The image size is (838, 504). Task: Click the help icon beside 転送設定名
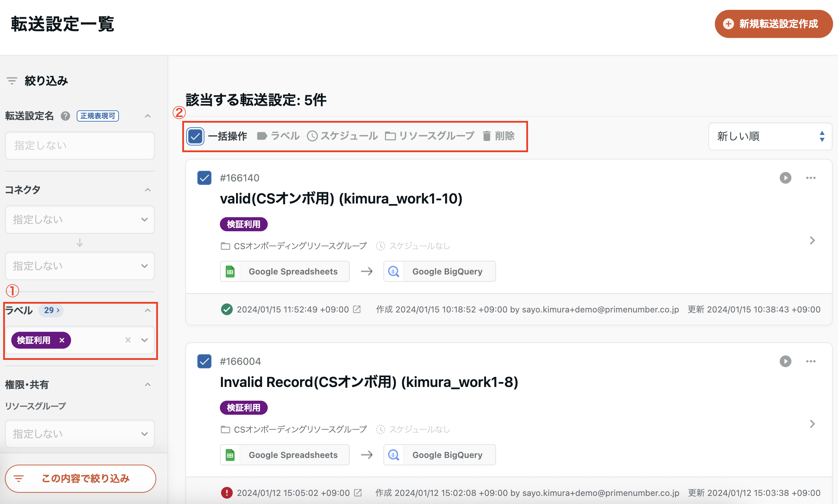point(65,116)
